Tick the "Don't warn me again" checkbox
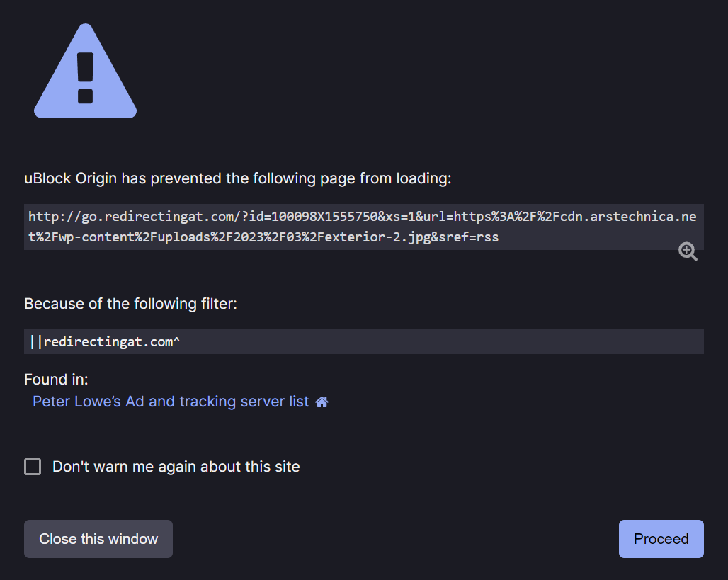Image resolution: width=728 pixels, height=580 pixels. click(33, 467)
